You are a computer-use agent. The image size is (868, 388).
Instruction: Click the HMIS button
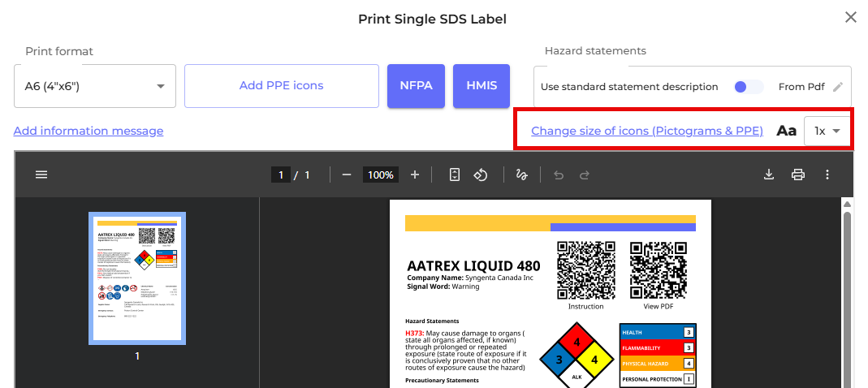click(x=481, y=86)
